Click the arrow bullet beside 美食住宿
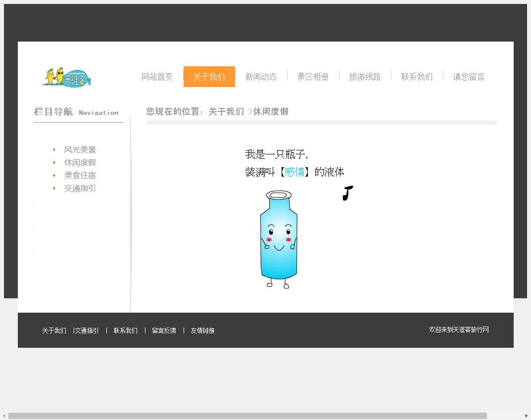The height and width of the screenshot is (420, 531). pos(54,176)
